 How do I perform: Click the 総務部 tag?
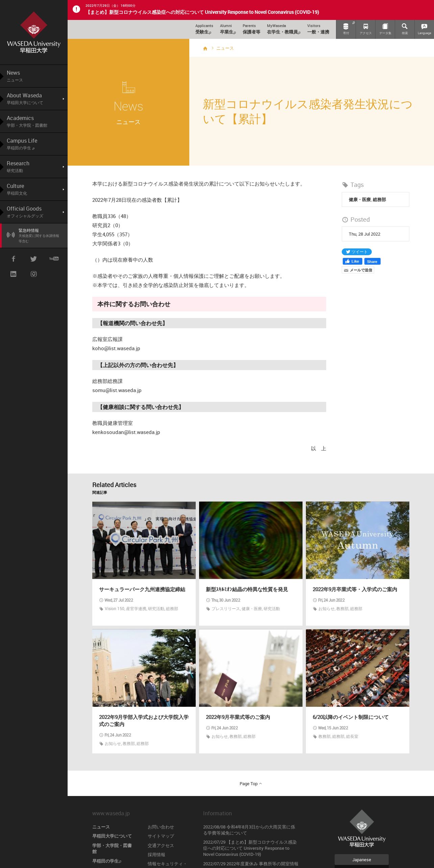pyautogui.click(x=379, y=200)
